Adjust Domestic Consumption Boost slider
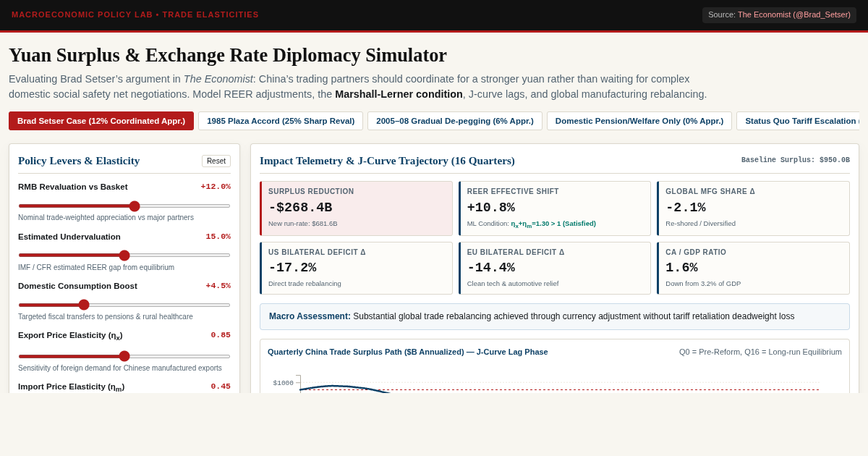 pyautogui.click(x=124, y=305)
